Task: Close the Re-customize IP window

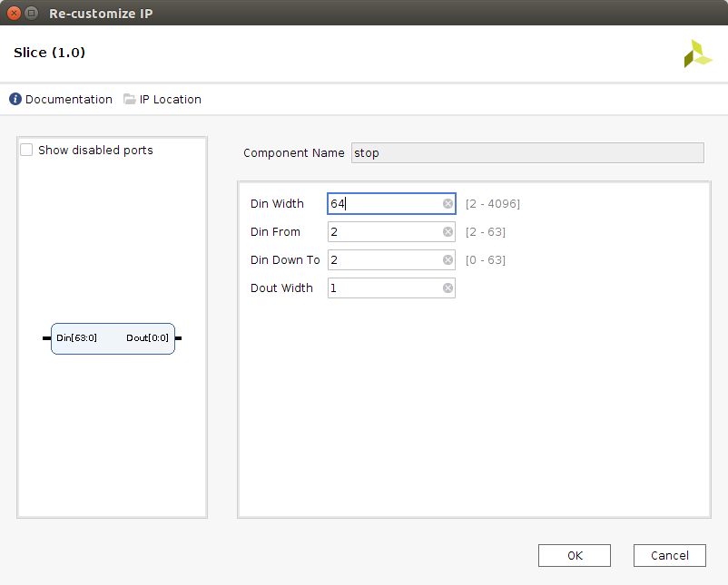Action: (x=14, y=14)
